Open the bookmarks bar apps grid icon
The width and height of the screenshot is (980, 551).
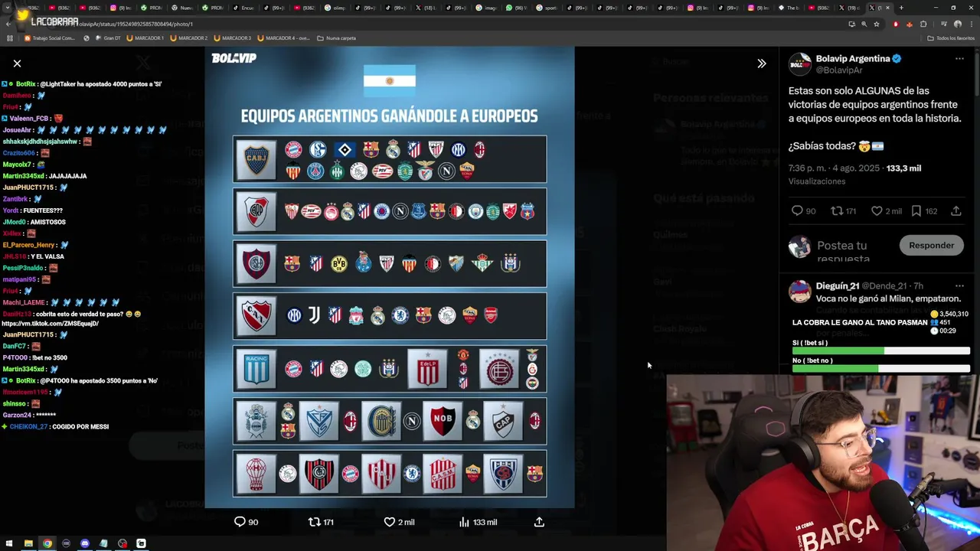(9, 37)
